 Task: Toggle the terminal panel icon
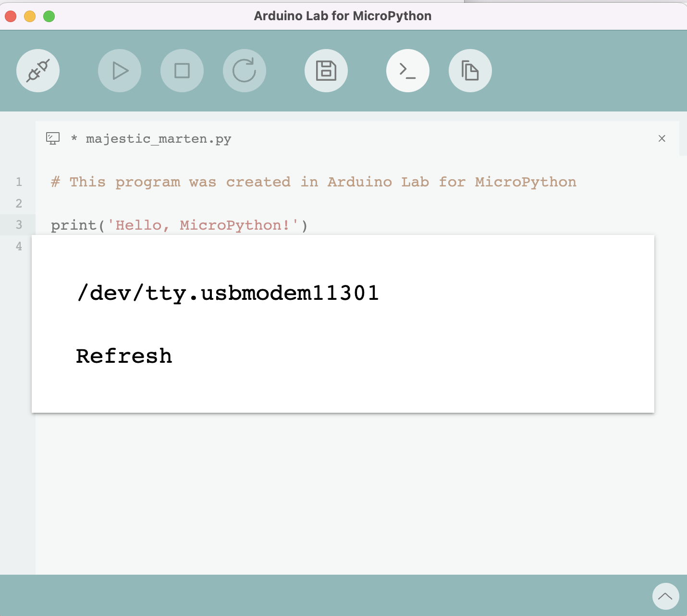408,71
